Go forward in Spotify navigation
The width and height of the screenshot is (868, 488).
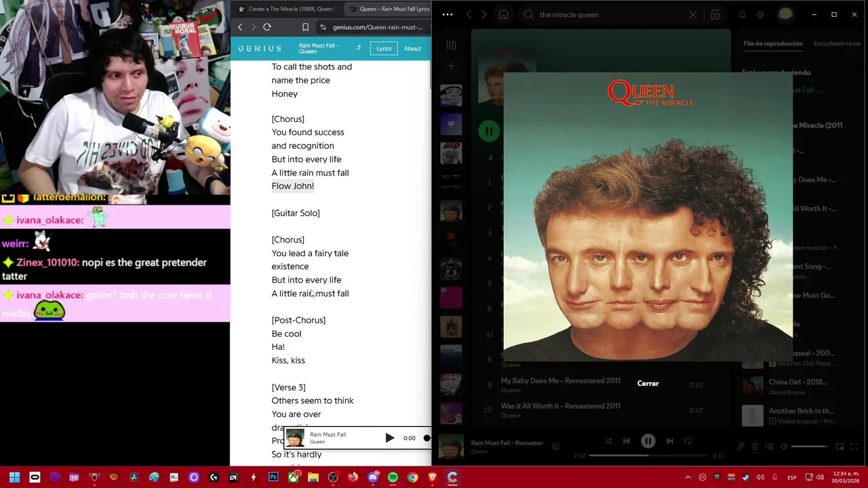(x=484, y=14)
